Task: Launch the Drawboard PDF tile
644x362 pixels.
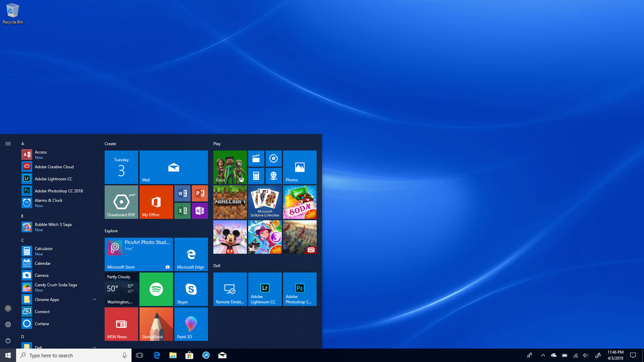Action: pyautogui.click(x=121, y=202)
